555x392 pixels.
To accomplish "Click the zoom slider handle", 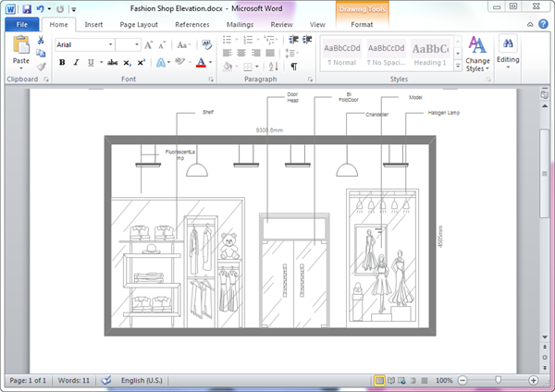I will click(498, 381).
